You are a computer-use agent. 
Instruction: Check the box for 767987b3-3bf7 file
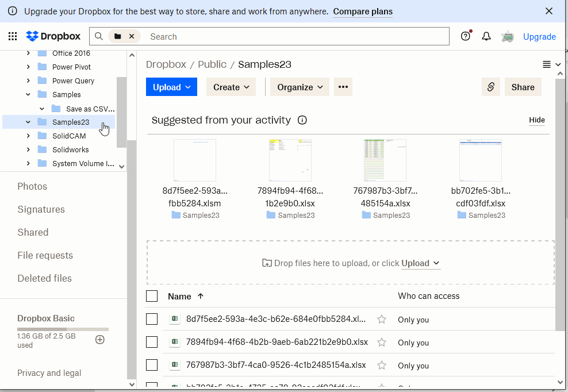coord(152,365)
